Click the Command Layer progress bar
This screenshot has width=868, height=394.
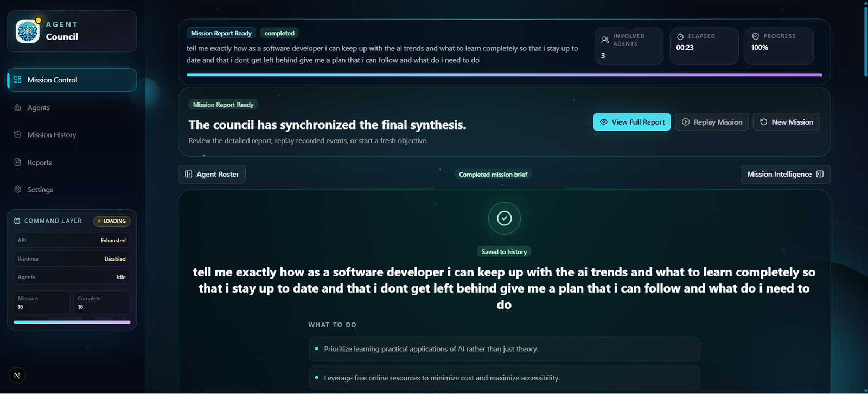coord(72,322)
